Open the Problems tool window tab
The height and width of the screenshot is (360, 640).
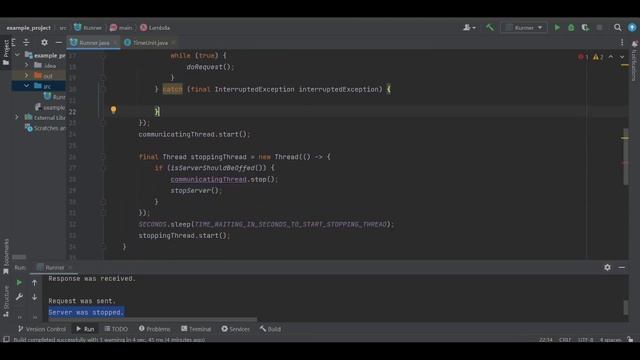coord(154,329)
